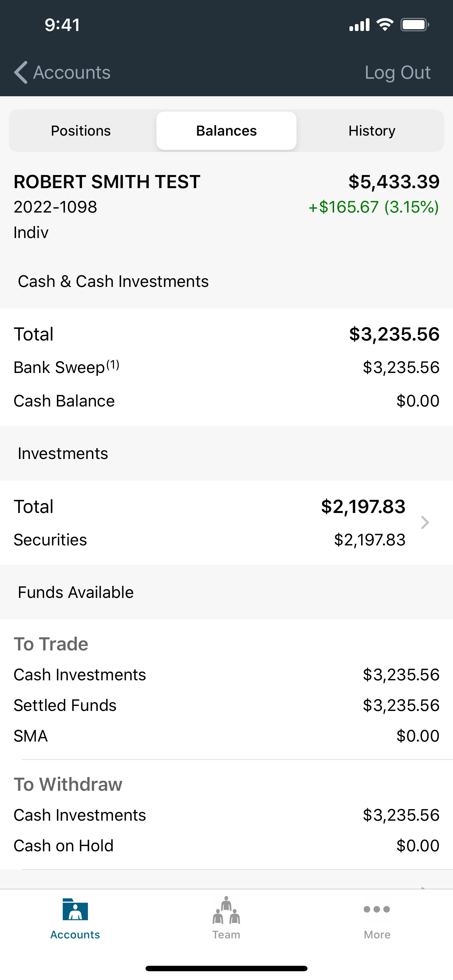Open the History tab
This screenshot has width=453, height=980.
372,131
